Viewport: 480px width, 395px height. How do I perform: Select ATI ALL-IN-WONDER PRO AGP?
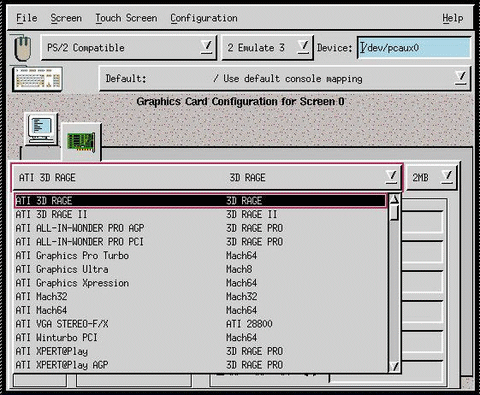click(x=201, y=228)
